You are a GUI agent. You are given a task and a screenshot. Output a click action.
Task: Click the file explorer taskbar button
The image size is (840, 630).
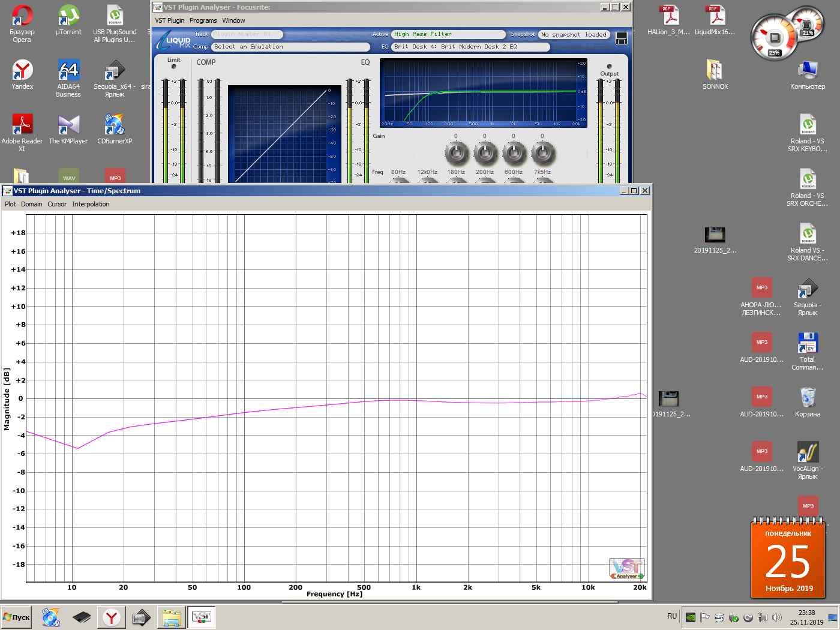pos(172,617)
